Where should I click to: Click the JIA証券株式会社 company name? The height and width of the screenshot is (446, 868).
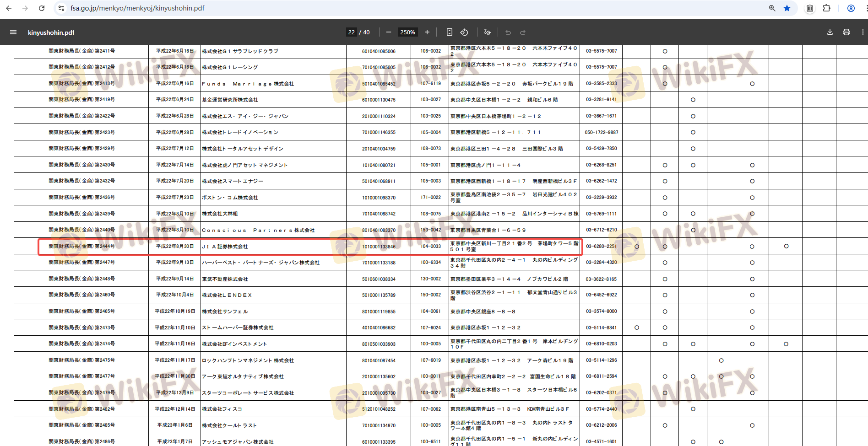tap(225, 247)
